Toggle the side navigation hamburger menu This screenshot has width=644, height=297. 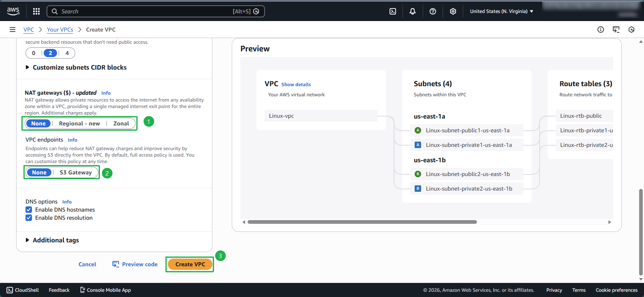tap(13, 30)
